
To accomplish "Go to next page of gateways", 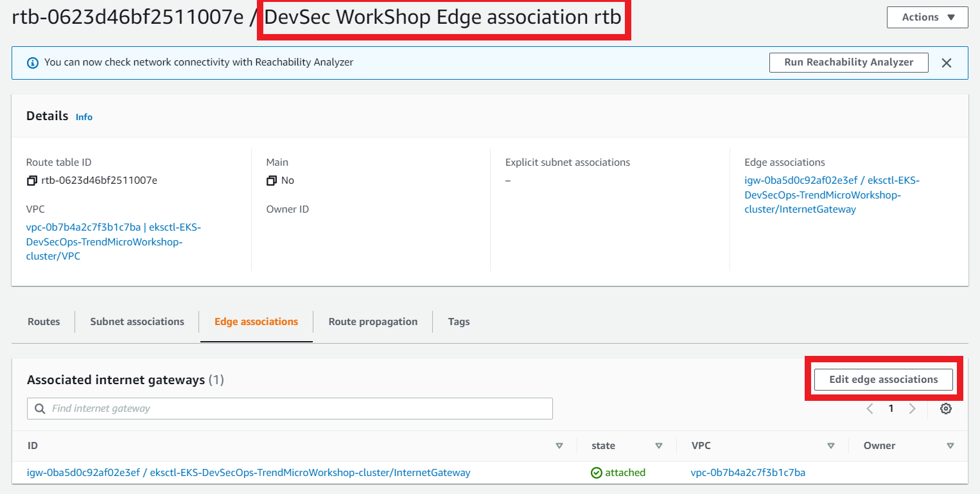I will click(912, 409).
